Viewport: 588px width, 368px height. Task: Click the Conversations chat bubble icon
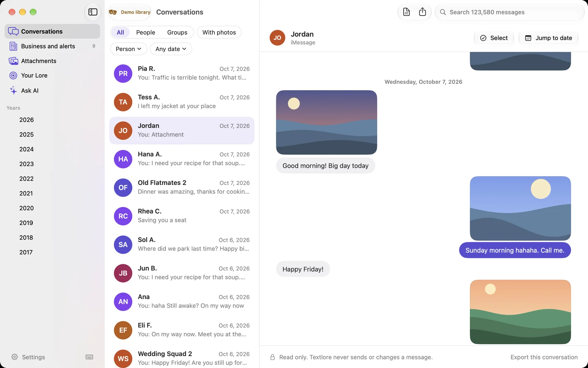(x=13, y=31)
